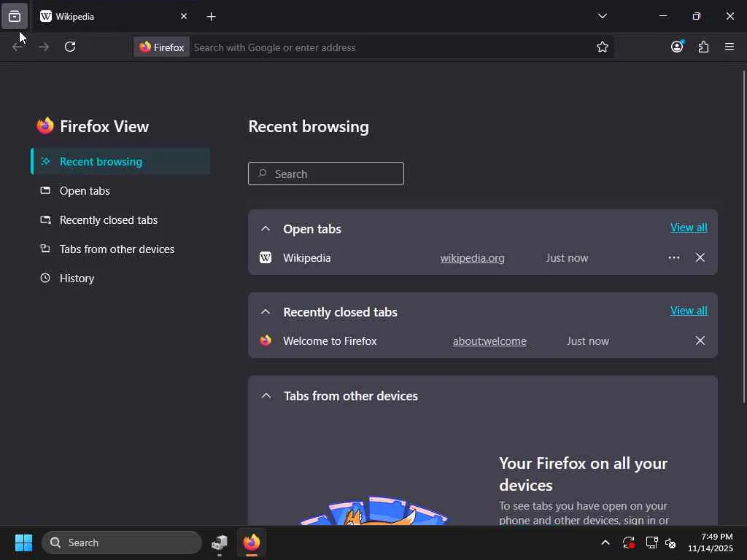Click the Open tabs sidebar icon
This screenshot has height=560, width=747.
click(45, 190)
